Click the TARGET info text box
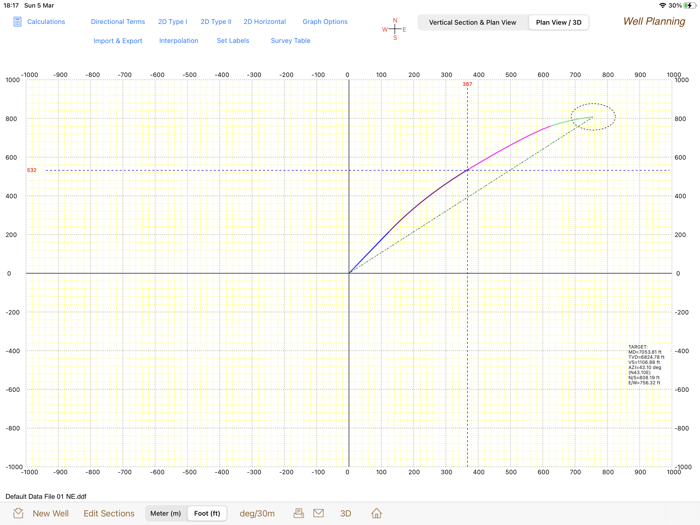 pyautogui.click(x=646, y=365)
